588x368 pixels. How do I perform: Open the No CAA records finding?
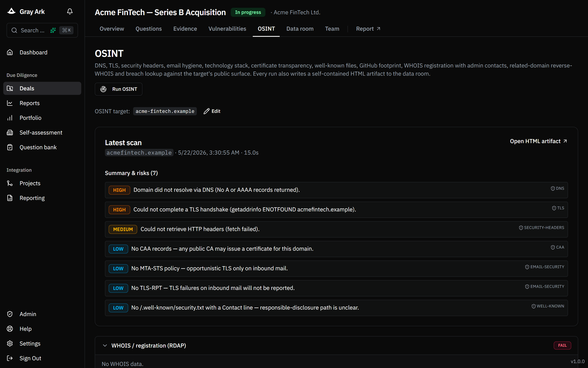(x=336, y=249)
